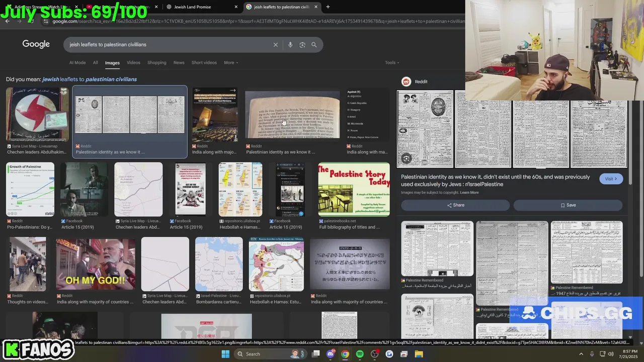Close the Jewish Land Promise tab
This screenshot has height=362, width=644.
coord(236,7)
